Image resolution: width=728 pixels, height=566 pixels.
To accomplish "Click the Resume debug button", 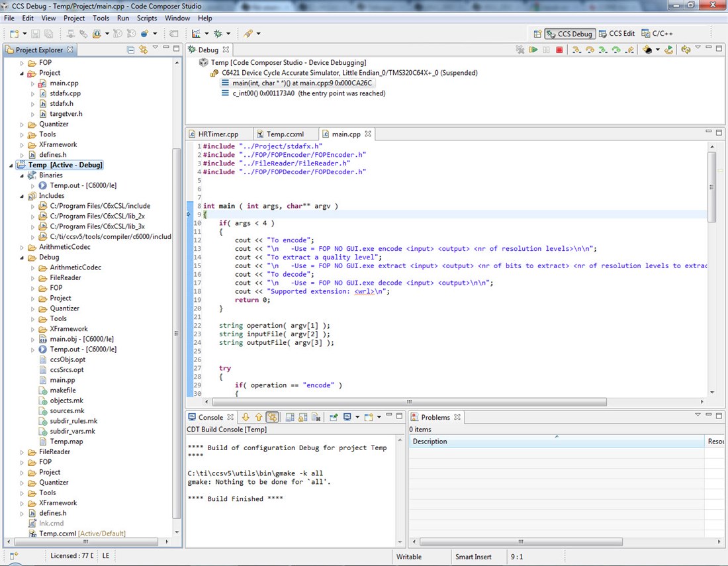I will [533, 50].
